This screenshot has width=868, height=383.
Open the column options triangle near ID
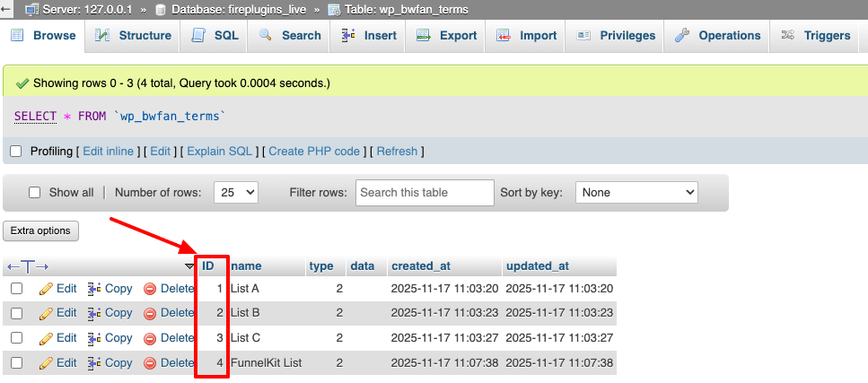point(189,266)
